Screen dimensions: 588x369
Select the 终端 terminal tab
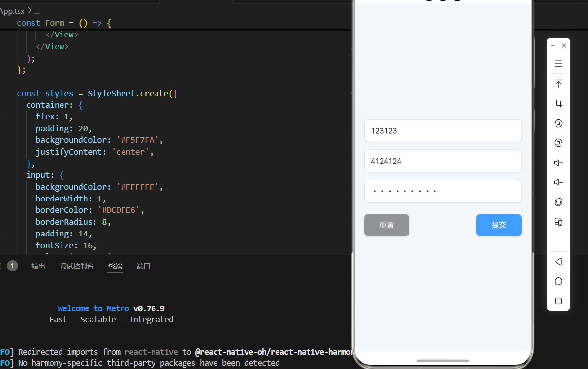[115, 266]
